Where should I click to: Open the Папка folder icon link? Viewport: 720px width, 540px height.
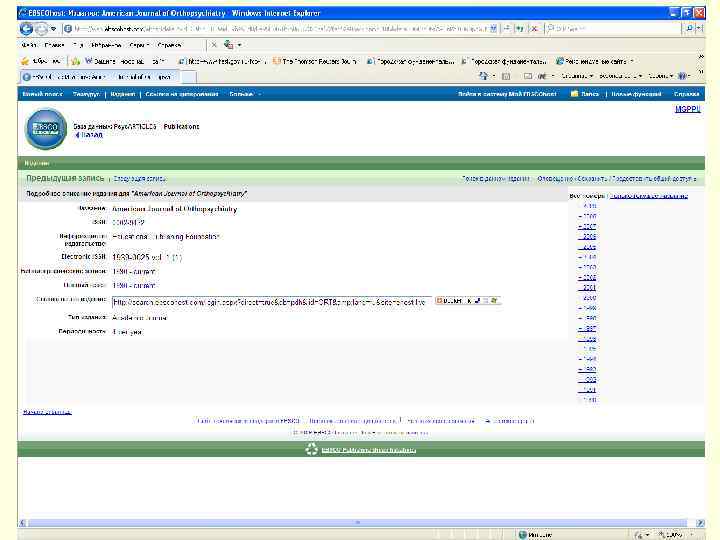pos(585,94)
